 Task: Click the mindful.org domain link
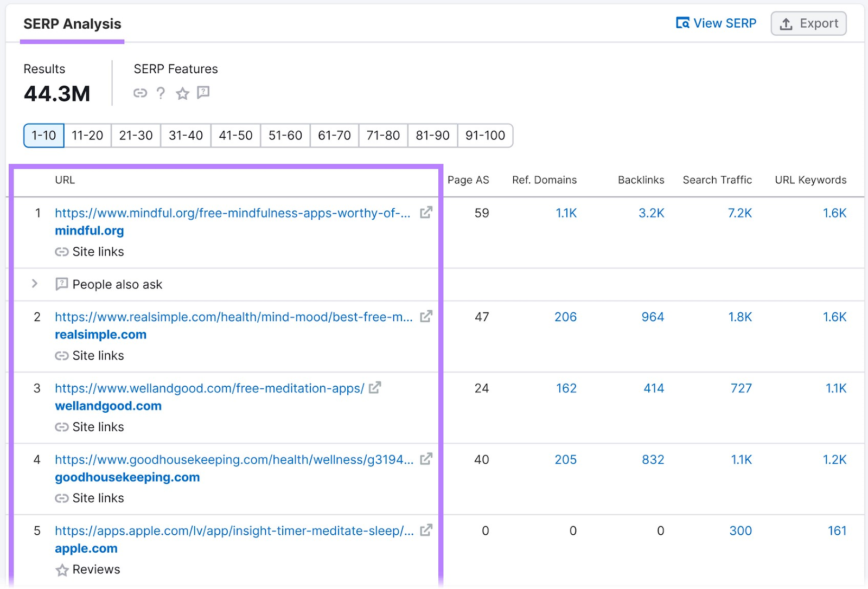90,231
